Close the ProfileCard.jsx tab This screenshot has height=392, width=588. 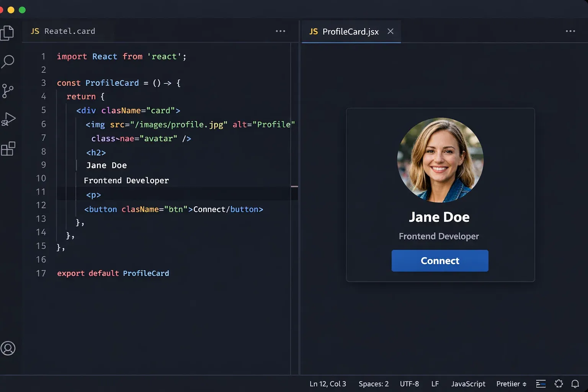pyautogui.click(x=390, y=31)
